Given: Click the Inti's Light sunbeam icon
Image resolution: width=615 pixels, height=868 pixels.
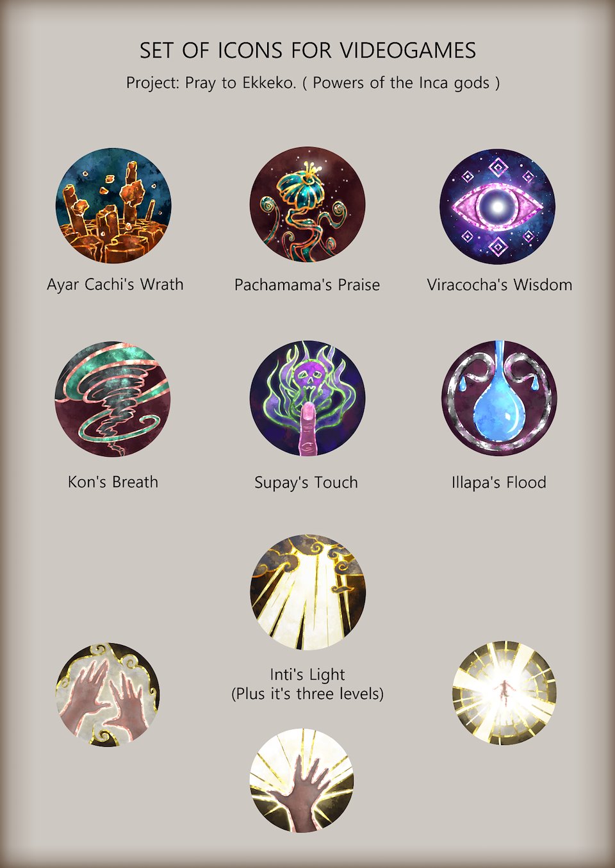Looking at the screenshot, I should pyautogui.click(x=308, y=592).
